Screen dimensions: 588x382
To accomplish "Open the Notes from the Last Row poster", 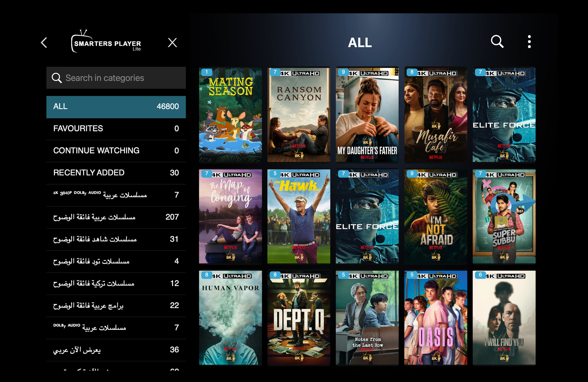I will pos(367,317).
